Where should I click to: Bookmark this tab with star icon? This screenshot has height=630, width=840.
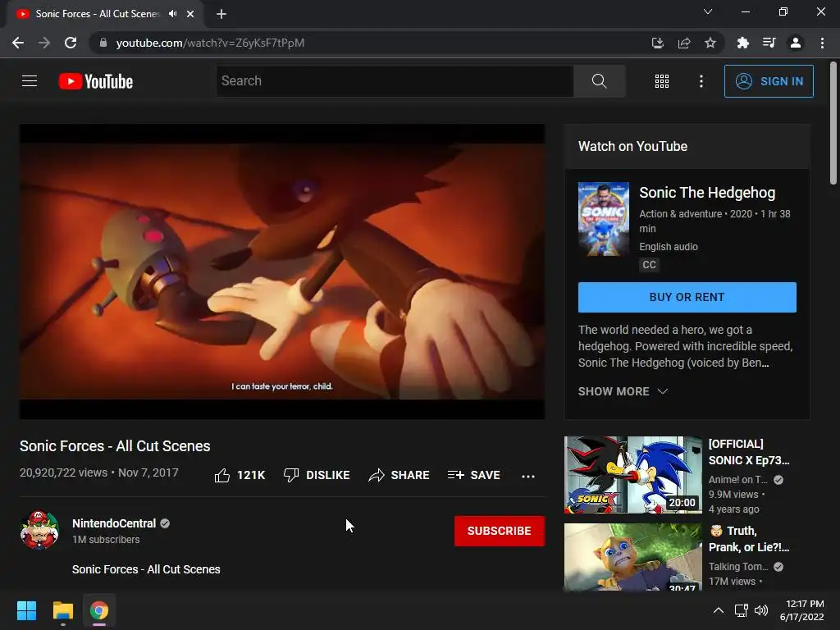coord(710,43)
